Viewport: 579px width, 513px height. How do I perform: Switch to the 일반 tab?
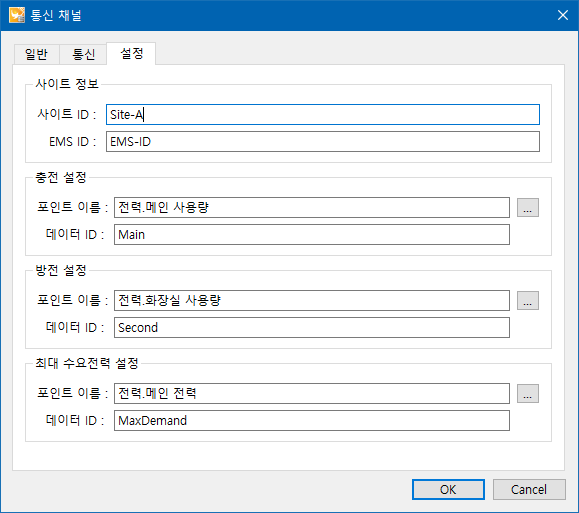click(36, 54)
